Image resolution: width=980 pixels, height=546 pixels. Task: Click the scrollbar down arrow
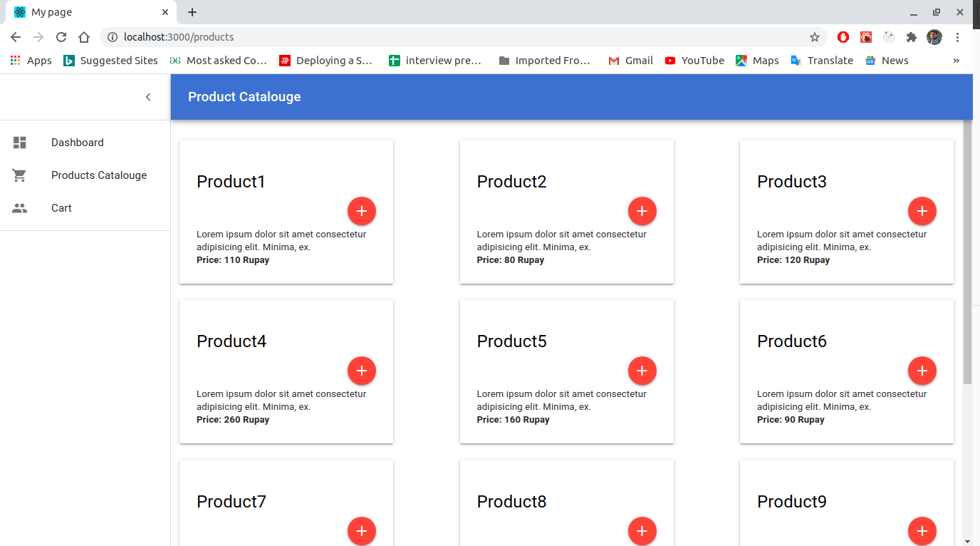[967, 541]
